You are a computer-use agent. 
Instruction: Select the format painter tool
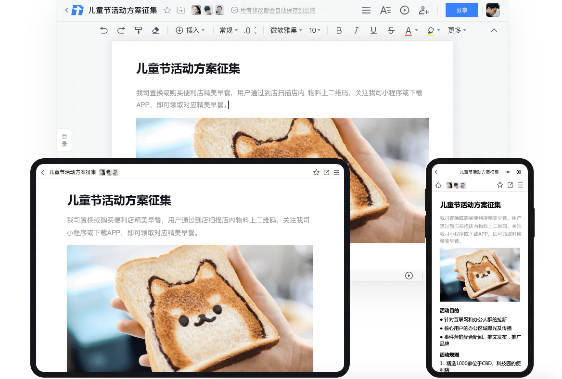(x=138, y=30)
